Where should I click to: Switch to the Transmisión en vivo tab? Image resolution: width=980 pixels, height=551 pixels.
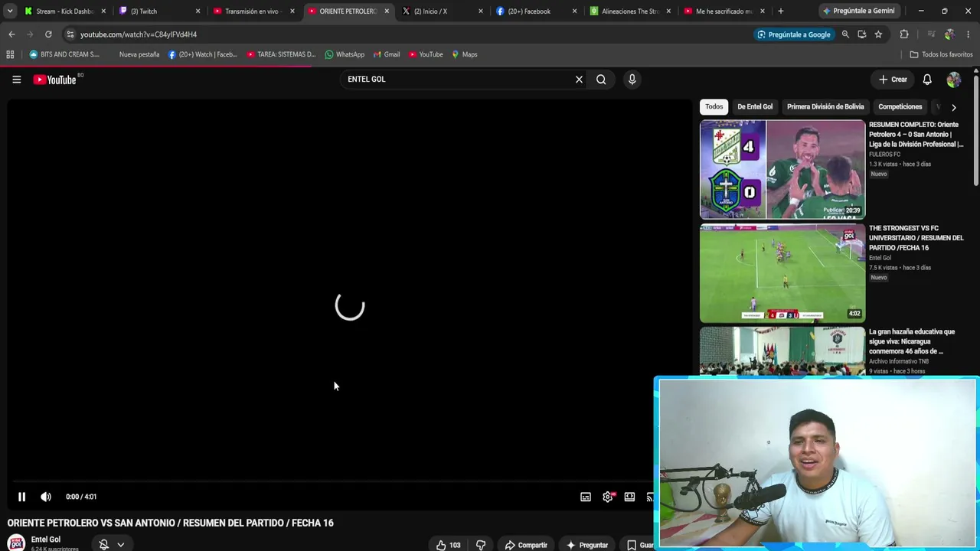tap(253, 11)
